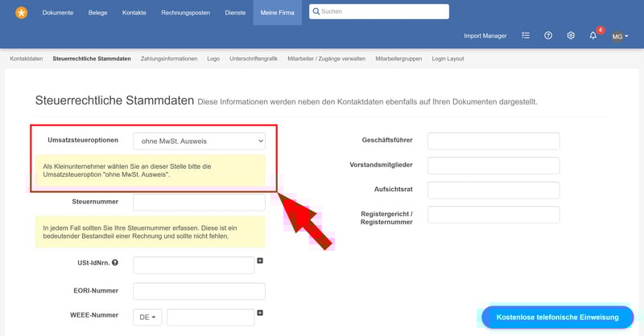Open the task checklist icon
This screenshot has width=644, height=336.
pos(526,36)
